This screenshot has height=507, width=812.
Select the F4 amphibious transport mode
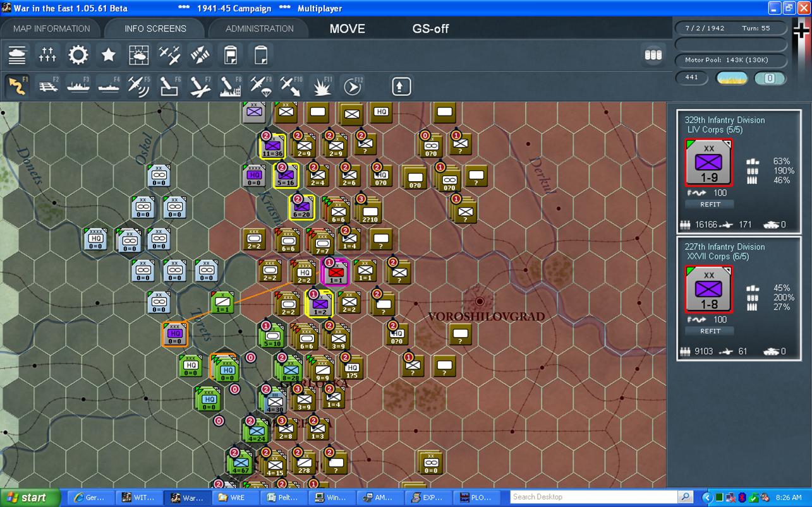109,86
